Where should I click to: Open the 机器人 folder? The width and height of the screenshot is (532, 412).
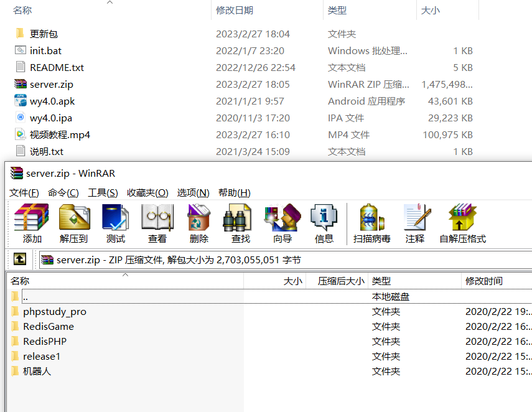(35, 371)
